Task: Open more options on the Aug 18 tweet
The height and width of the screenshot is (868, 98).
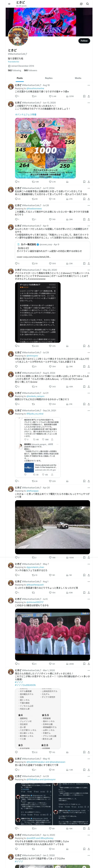Action: (89, 85)
